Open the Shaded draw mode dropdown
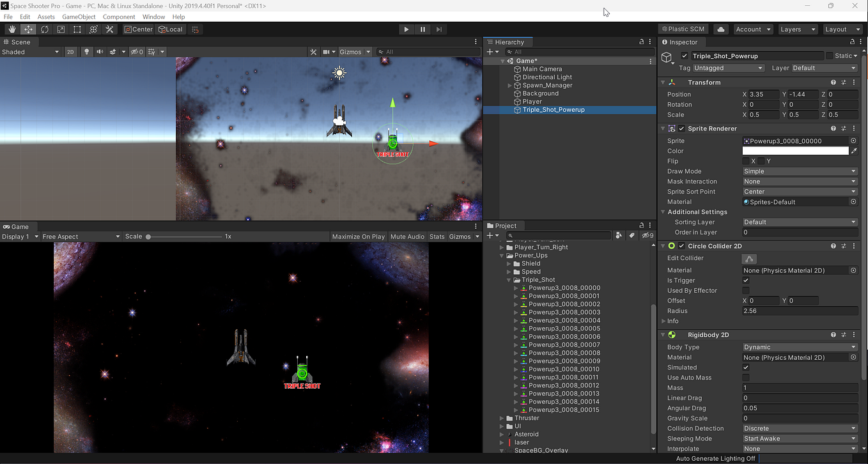This screenshot has width=868, height=464. (x=29, y=52)
